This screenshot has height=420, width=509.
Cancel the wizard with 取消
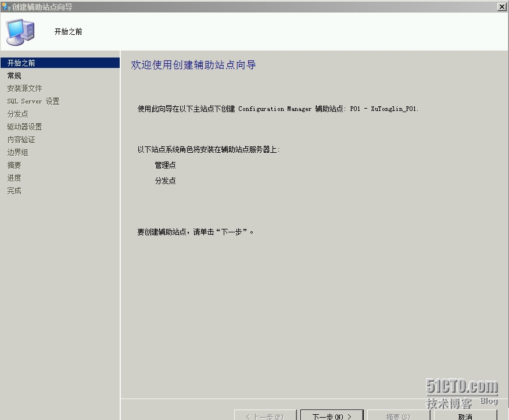click(465, 415)
